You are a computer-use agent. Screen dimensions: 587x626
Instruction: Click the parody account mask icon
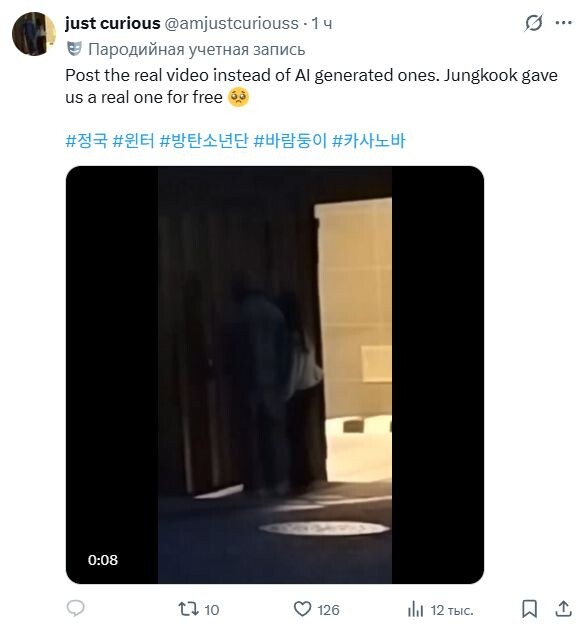click(x=74, y=49)
